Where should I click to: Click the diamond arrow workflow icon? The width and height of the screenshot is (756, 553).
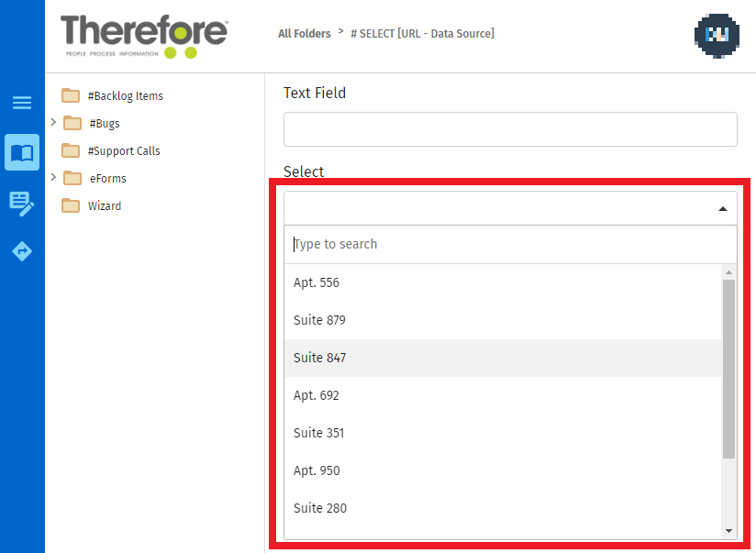pyautogui.click(x=22, y=251)
